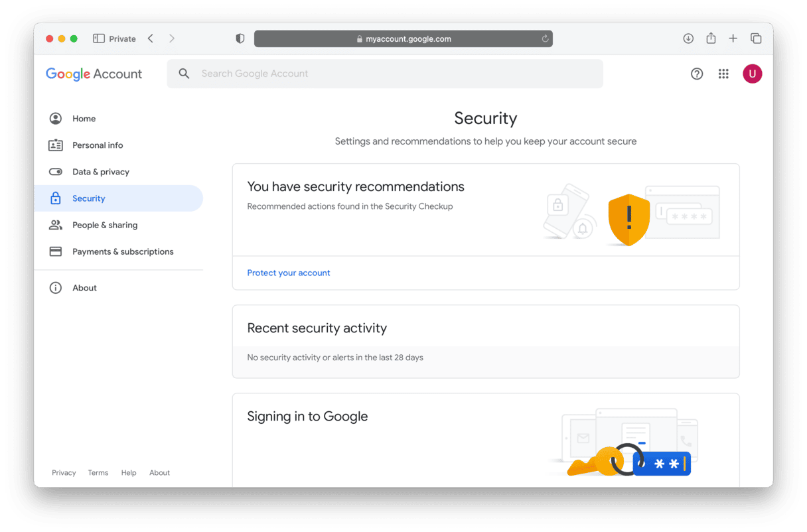Image resolution: width=807 pixels, height=532 pixels.
Task: Reload page using address bar icon
Action: click(546, 38)
